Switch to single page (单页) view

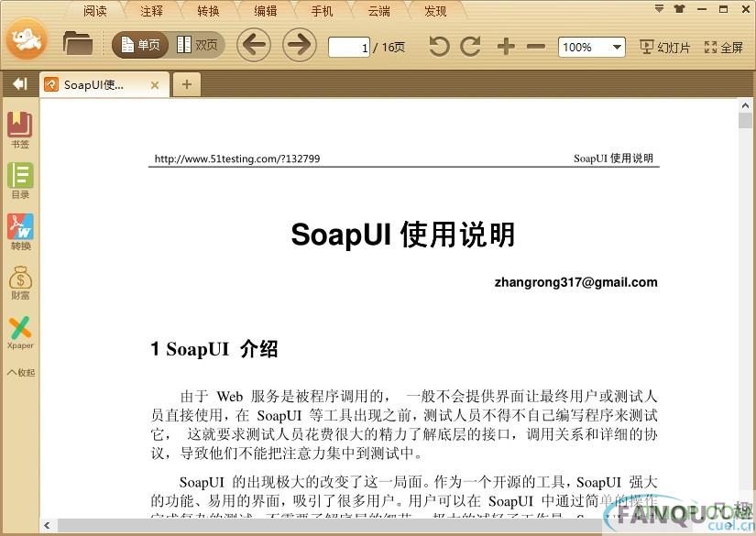point(140,45)
